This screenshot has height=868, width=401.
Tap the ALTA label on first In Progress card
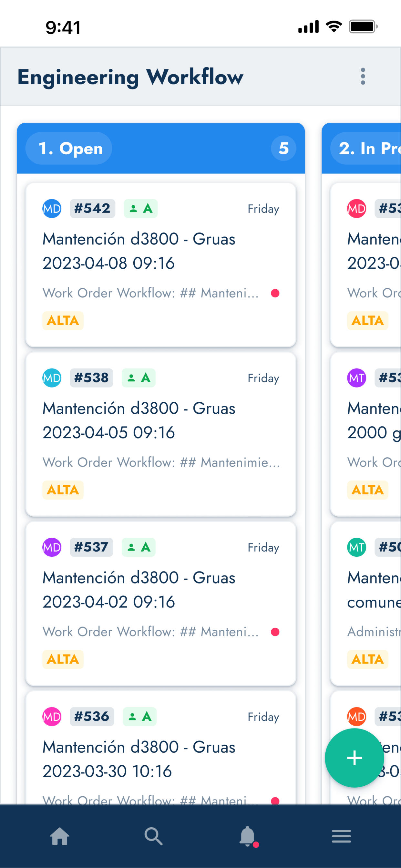[x=367, y=320]
